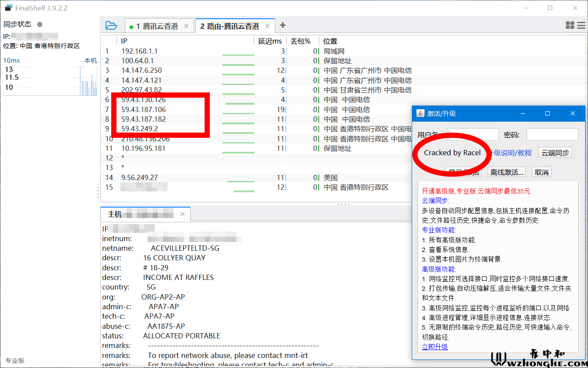Click the 用户名 input field

473,134
